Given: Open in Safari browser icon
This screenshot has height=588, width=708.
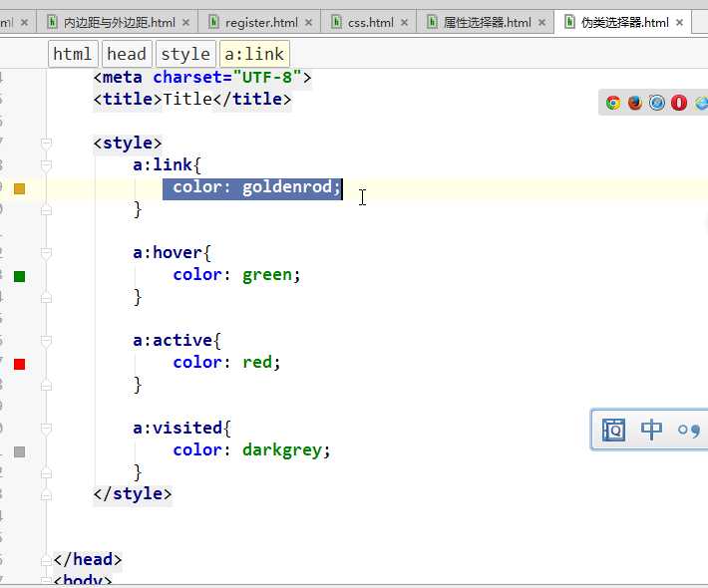Looking at the screenshot, I should click(x=656, y=103).
